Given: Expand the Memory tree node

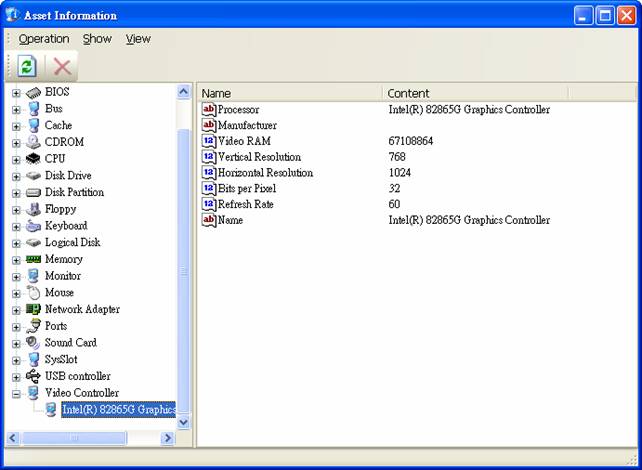Looking at the screenshot, I should coord(16,260).
